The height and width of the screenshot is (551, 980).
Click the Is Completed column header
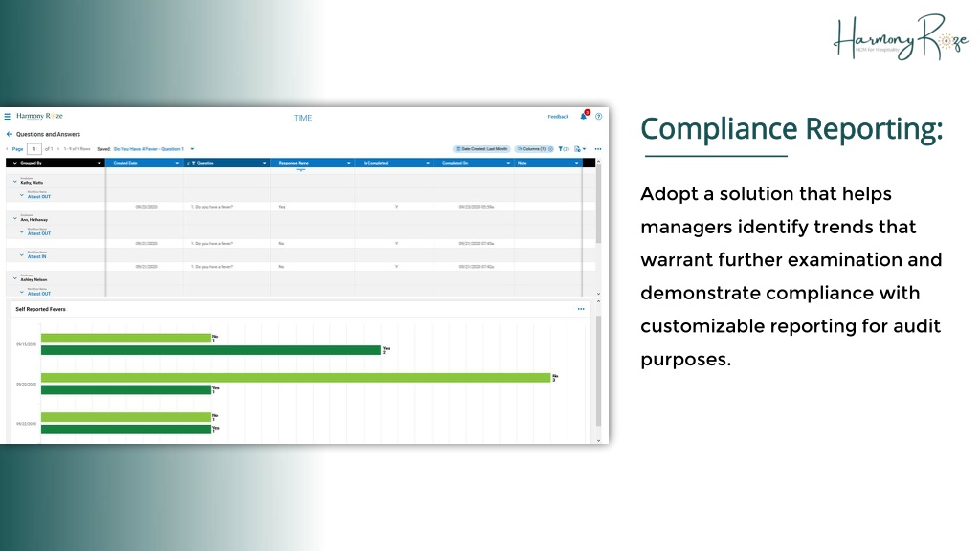(x=393, y=163)
